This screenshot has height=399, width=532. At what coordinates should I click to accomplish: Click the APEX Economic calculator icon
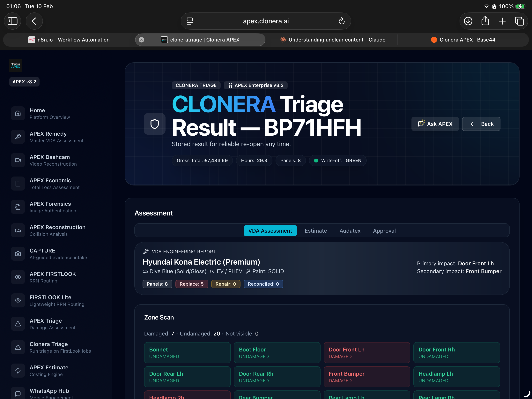[18, 183]
